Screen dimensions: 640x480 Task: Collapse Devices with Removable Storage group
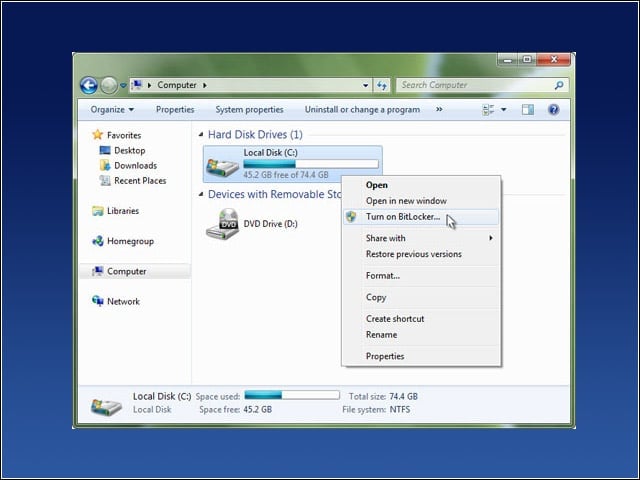pyautogui.click(x=201, y=194)
